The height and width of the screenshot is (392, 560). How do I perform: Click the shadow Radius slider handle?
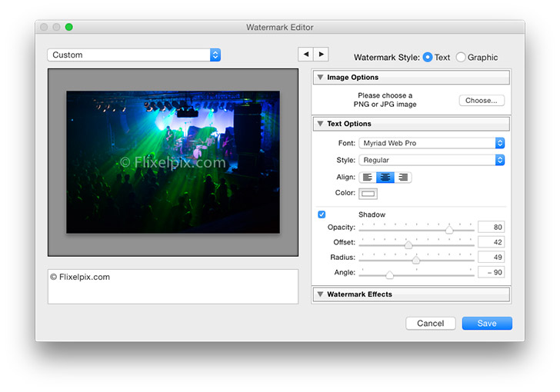coord(415,260)
